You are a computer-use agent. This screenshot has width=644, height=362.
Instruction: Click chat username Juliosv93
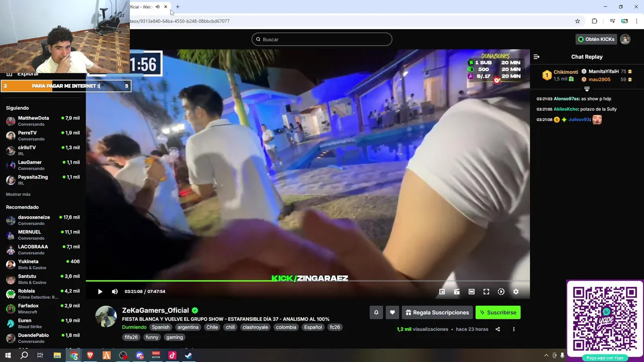click(x=579, y=120)
